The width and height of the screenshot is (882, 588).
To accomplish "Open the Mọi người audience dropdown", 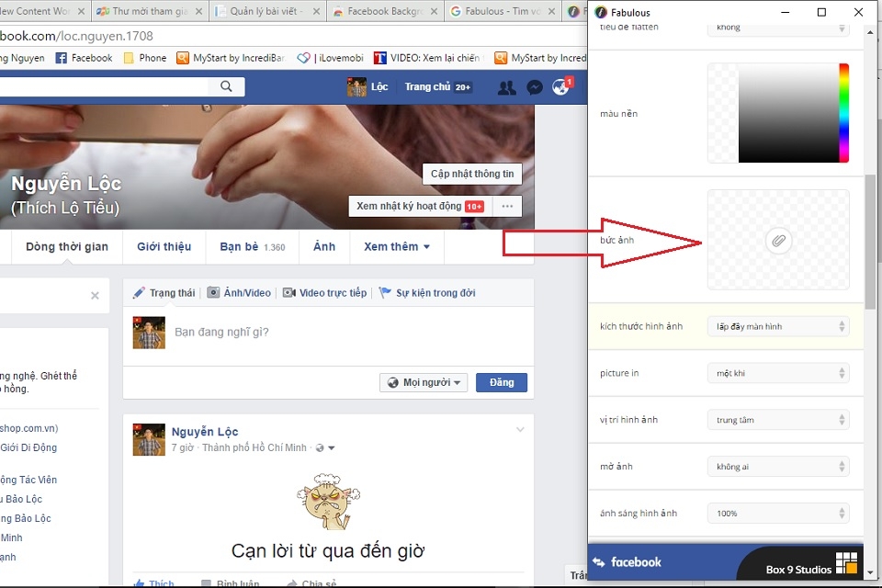I will 424,382.
